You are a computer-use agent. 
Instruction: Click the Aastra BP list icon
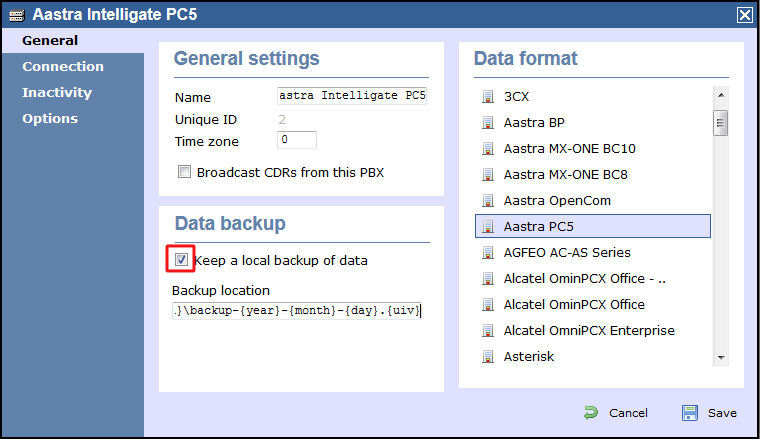pyautogui.click(x=488, y=123)
